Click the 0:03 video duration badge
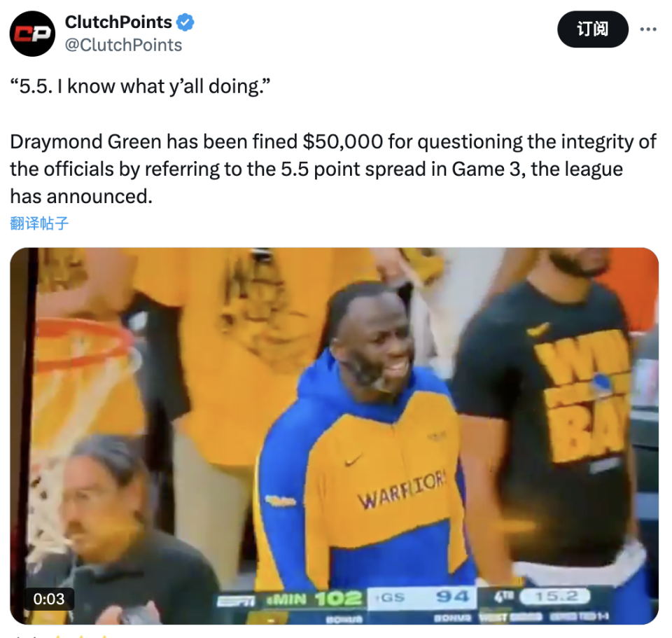 [x=49, y=599]
